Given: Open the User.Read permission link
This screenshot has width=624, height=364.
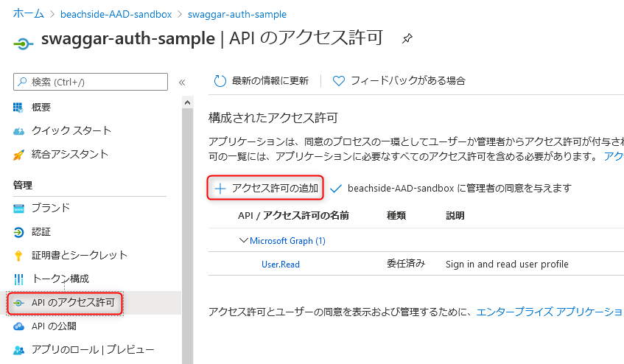Looking at the screenshot, I should (x=281, y=265).
